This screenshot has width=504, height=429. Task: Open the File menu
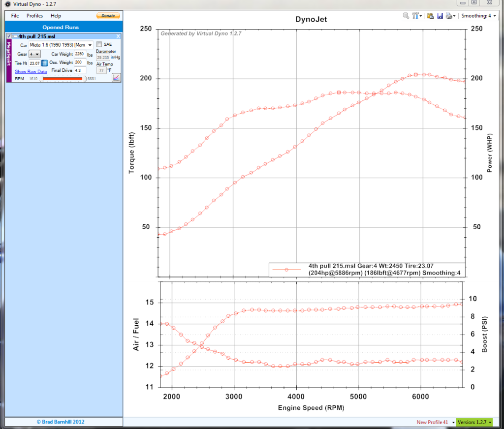point(15,16)
